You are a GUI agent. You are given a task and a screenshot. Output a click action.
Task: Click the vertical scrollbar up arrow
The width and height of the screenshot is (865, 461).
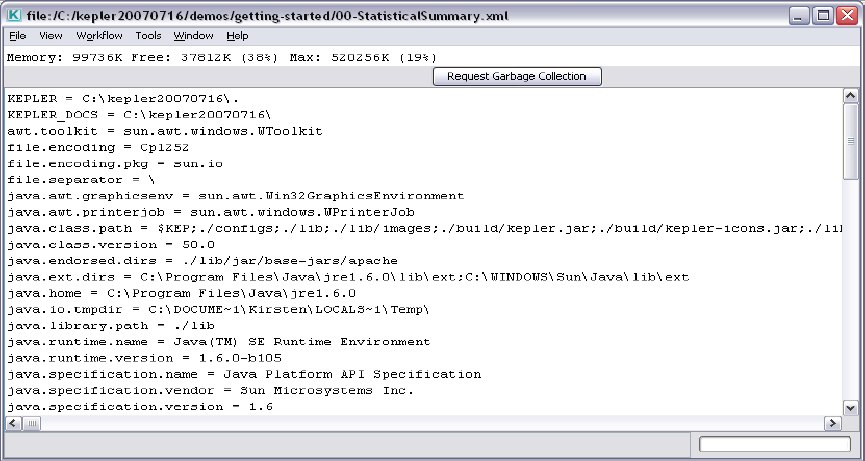coord(850,96)
